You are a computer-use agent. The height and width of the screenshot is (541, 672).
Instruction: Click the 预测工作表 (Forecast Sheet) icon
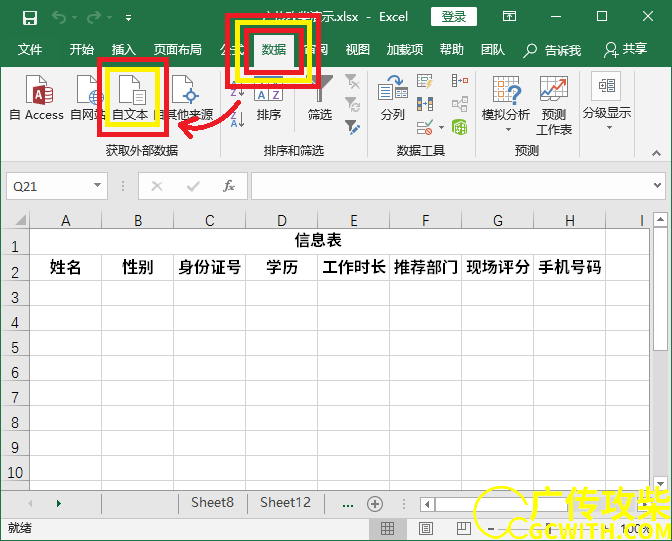click(553, 104)
